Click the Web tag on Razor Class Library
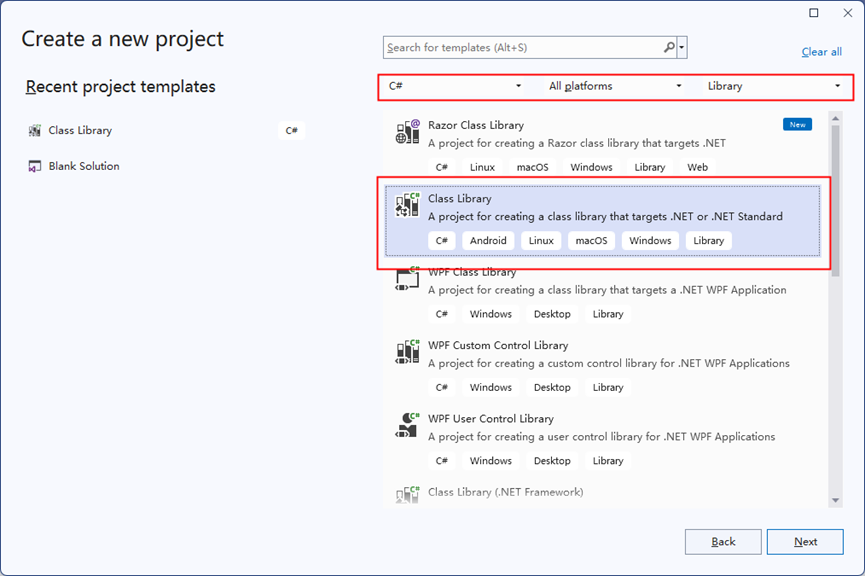 [x=697, y=167]
